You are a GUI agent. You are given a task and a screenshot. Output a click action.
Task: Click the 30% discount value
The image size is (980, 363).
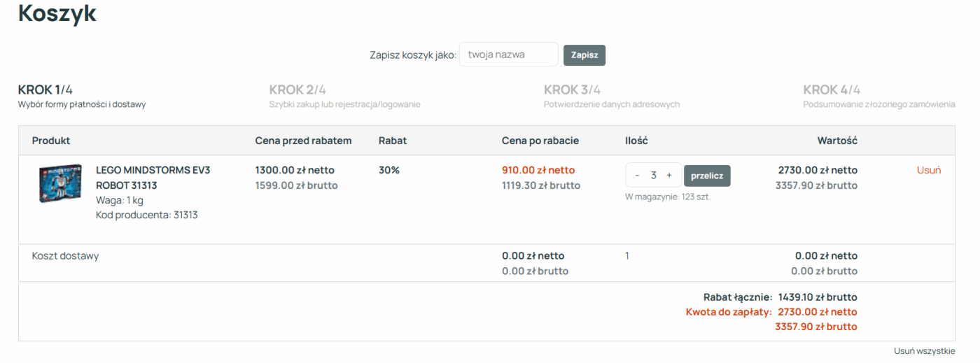tap(389, 170)
